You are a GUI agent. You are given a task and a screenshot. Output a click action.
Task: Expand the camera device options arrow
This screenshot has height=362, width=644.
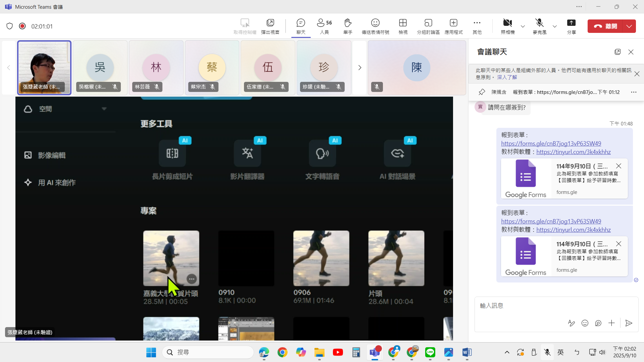pyautogui.click(x=523, y=27)
